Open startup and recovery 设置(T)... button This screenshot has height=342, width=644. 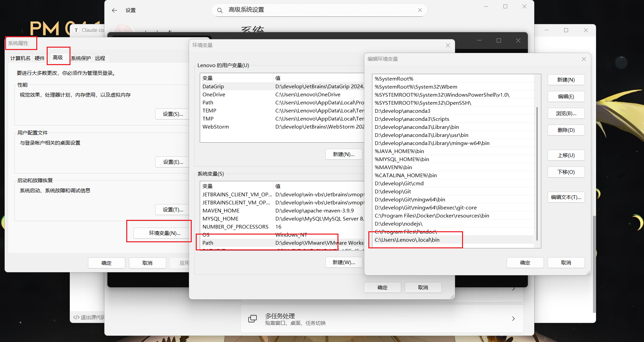pos(173,210)
